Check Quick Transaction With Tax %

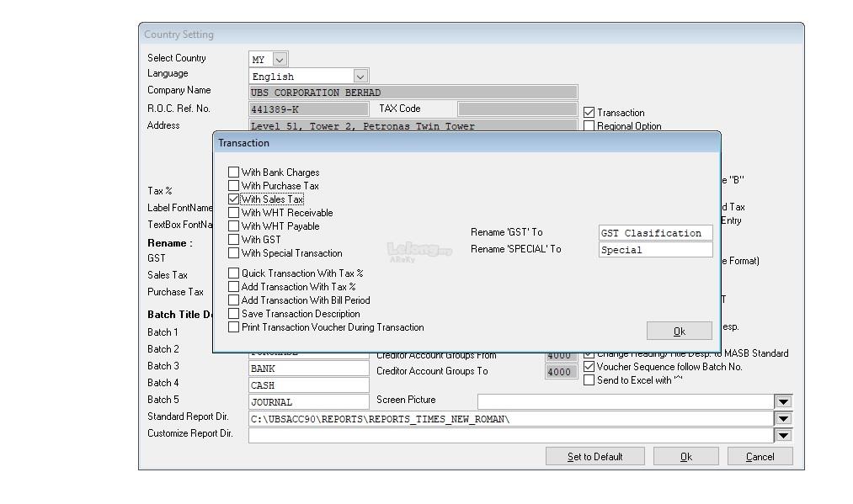coord(233,273)
